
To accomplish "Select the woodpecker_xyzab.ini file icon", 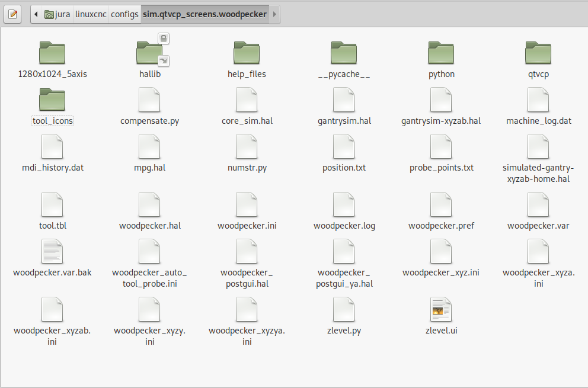I will (x=52, y=310).
